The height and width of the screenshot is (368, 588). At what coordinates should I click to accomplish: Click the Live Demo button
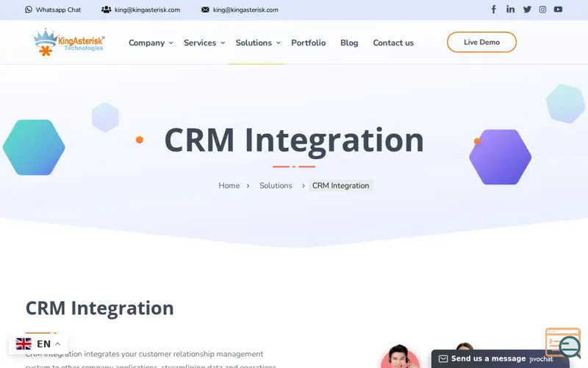pyautogui.click(x=481, y=42)
